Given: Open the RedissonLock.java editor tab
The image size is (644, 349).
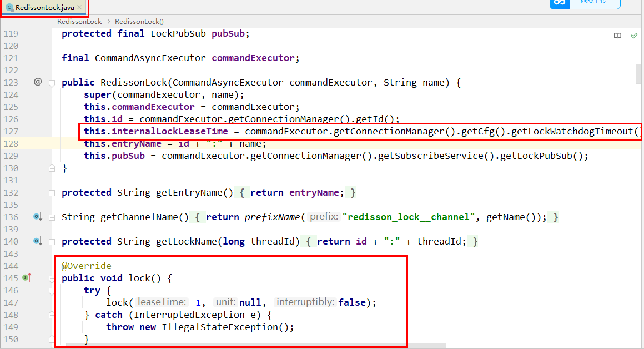Looking at the screenshot, I should click(x=44, y=7).
